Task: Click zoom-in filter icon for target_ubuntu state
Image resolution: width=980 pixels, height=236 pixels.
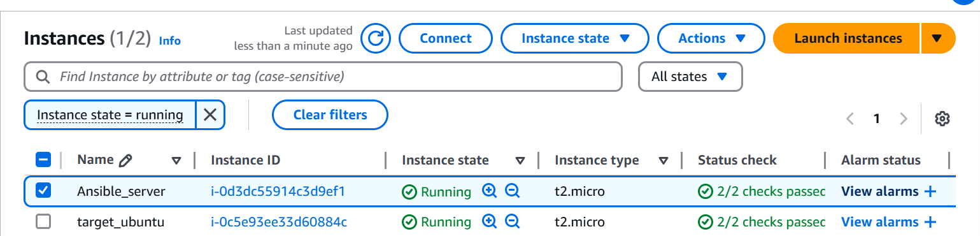Action: pos(489,221)
